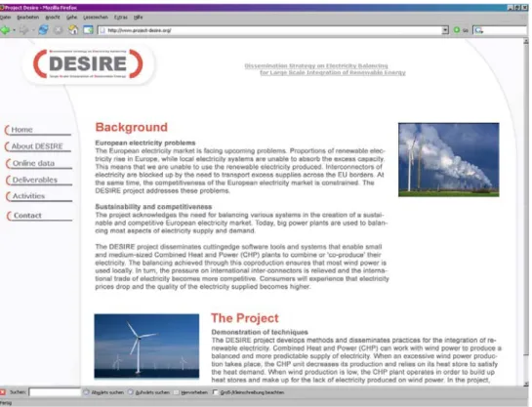The height and width of the screenshot is (407, 532).
Task: Open the Extras menu
Action: (121, 18)
